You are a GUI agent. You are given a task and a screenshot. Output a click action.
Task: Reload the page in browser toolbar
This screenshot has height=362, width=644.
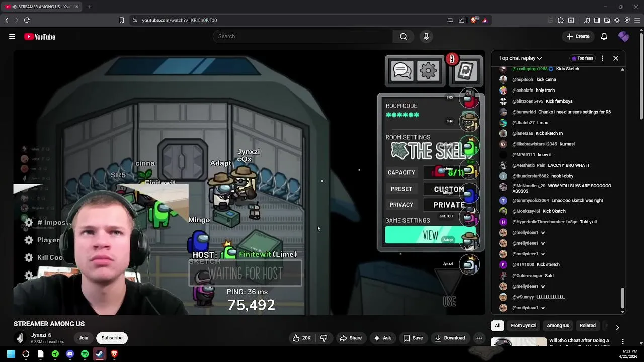click(x=27, y=20)
